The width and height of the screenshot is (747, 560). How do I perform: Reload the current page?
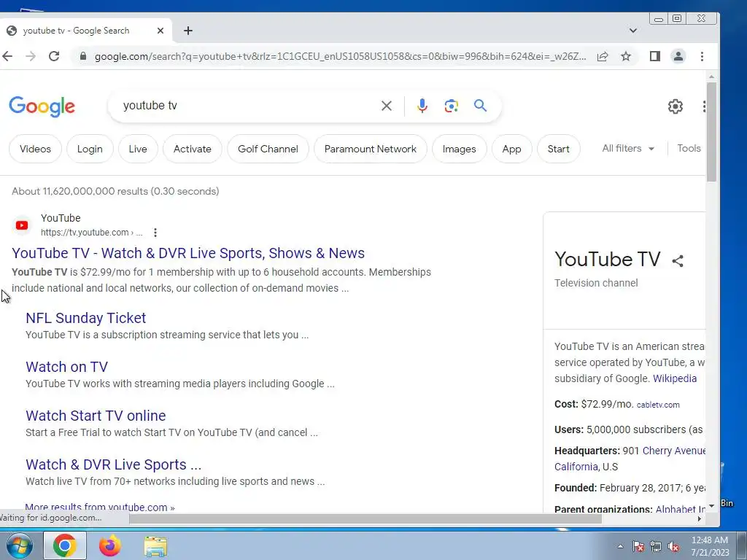tap(54, 56)
